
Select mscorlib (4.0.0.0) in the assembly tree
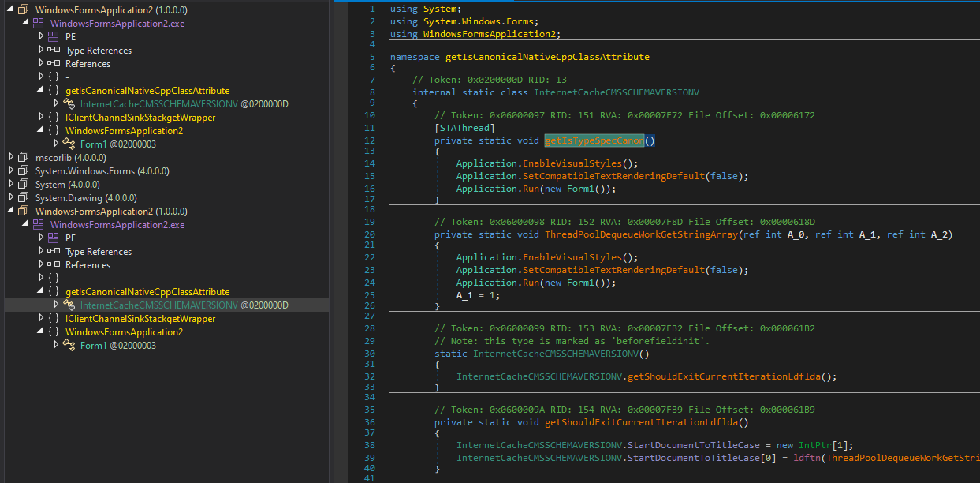click(71, 158)
